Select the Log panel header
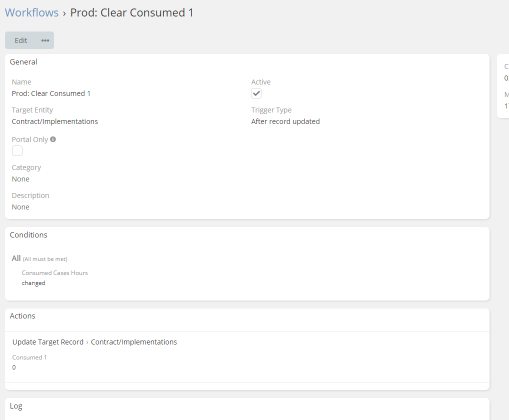This screenshot has height=420, width=509. click(16, 406)
